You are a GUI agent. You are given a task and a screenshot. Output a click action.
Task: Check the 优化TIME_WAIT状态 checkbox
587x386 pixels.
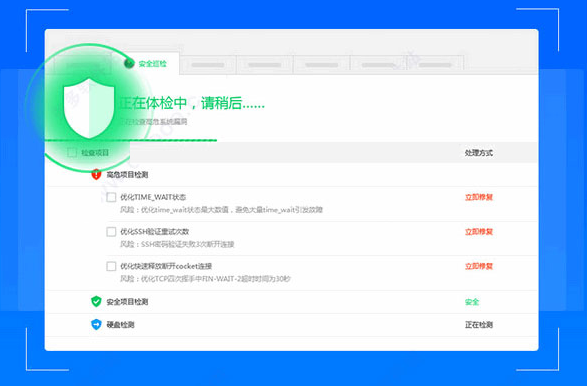111,197
